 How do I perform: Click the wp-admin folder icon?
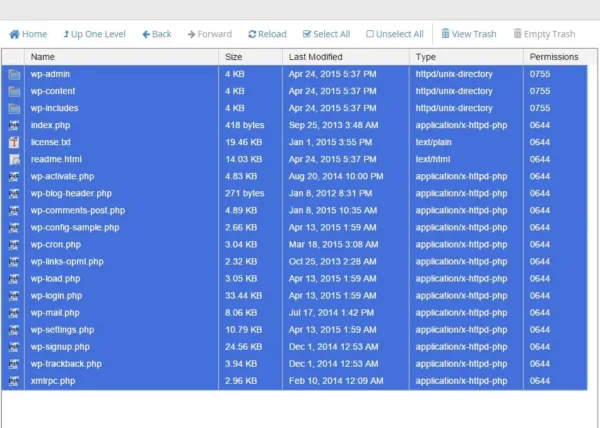(14, 74)
